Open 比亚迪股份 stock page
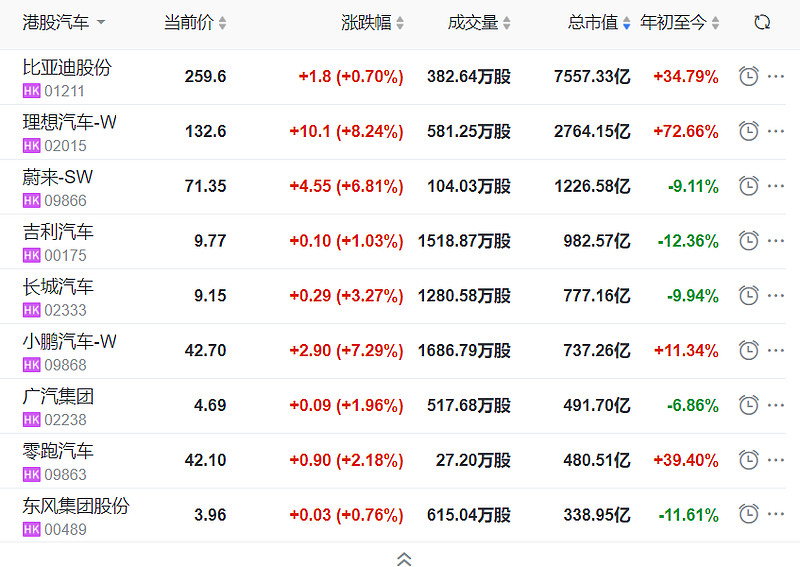The width and height of the screenshot is (800, 567). (67, 68)
